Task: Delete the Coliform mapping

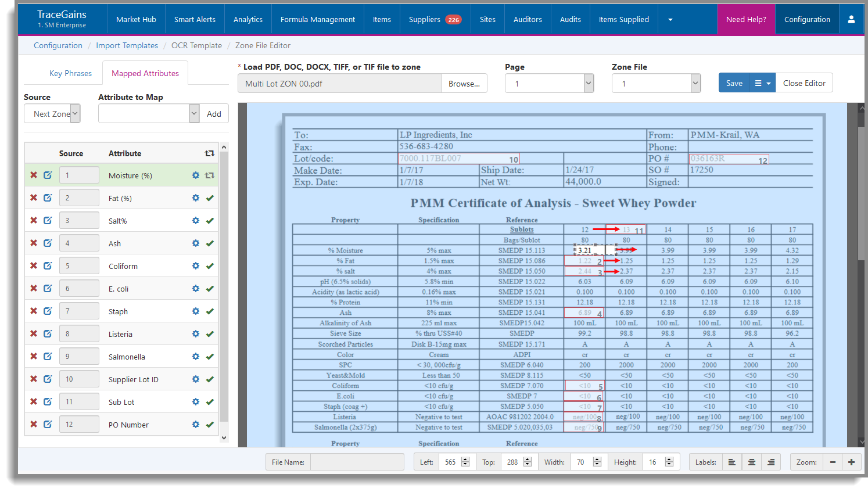Action: pos(34,265)
